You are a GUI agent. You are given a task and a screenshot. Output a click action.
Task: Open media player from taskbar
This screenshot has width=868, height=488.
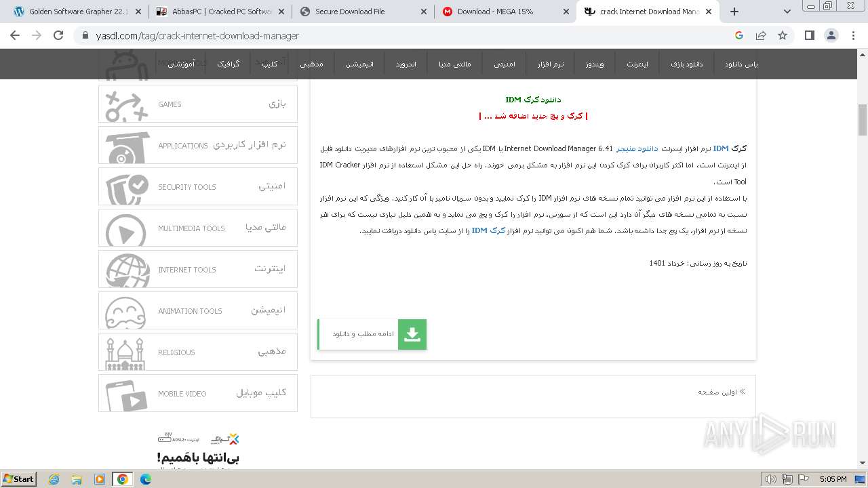pos(100,479)
